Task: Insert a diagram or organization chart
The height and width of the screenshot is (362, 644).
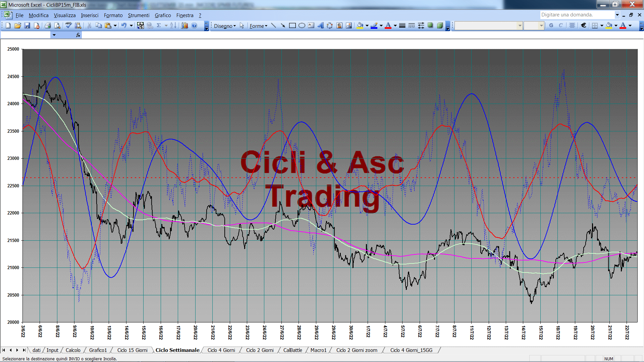Action: coord(330,25)
